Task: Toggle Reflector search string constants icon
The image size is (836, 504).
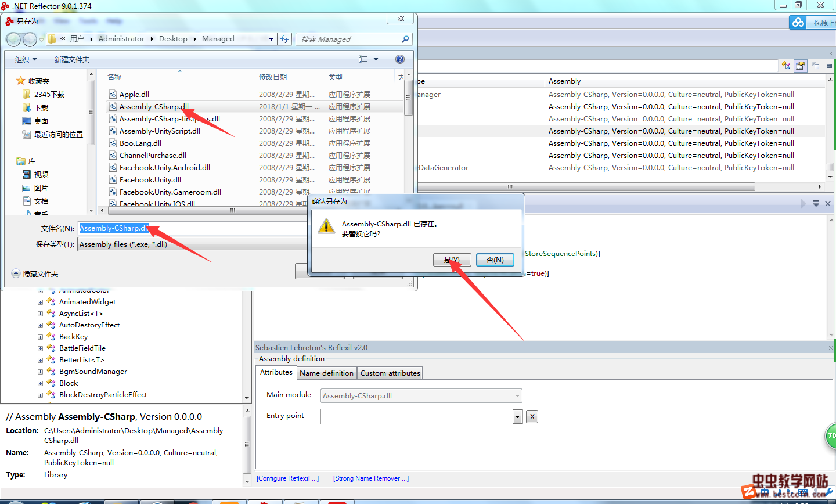Action: 816,66
